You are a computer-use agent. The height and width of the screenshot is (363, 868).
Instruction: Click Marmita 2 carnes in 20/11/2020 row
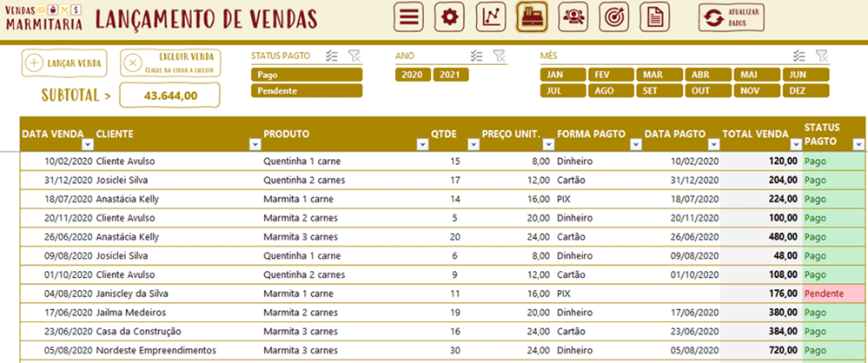tap(345, 218)
